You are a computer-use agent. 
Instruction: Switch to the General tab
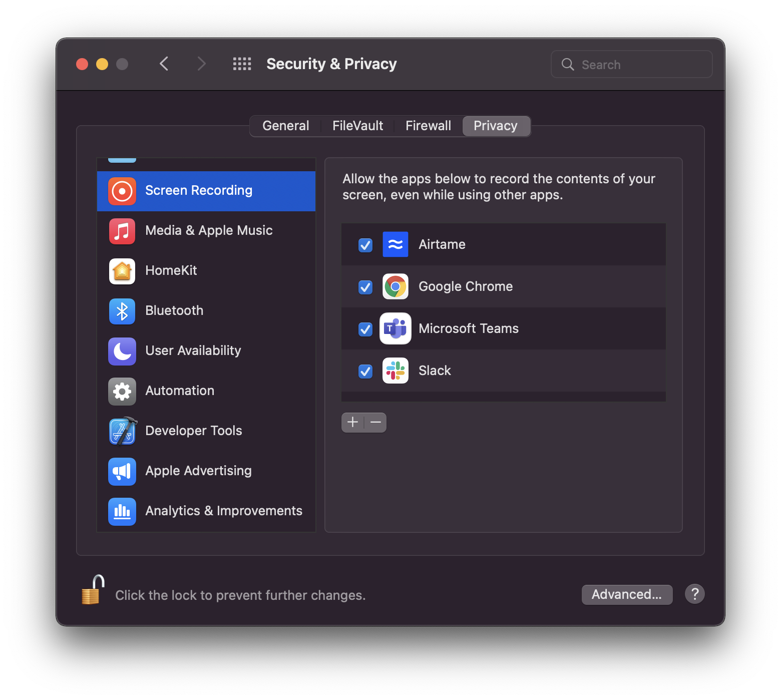point(286,126)
